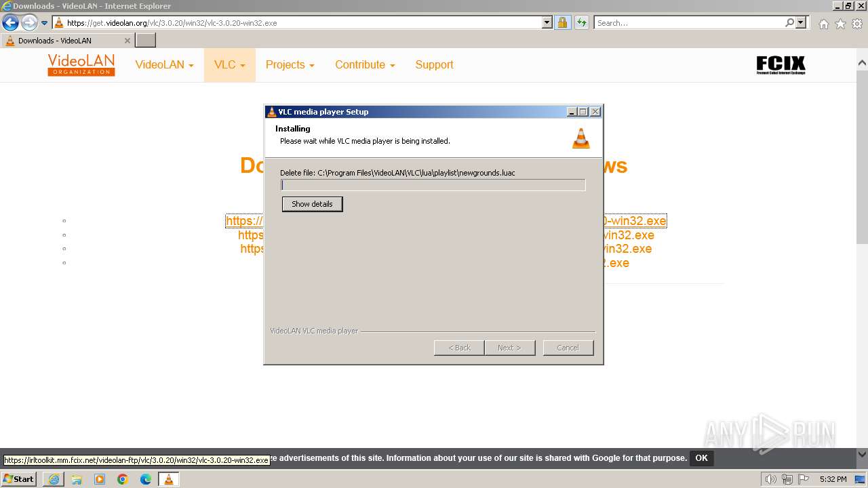The height and width of the screenshot is (488, 868).
Task: Click the show desktop tray icon
Action: [x=860, y=479]
